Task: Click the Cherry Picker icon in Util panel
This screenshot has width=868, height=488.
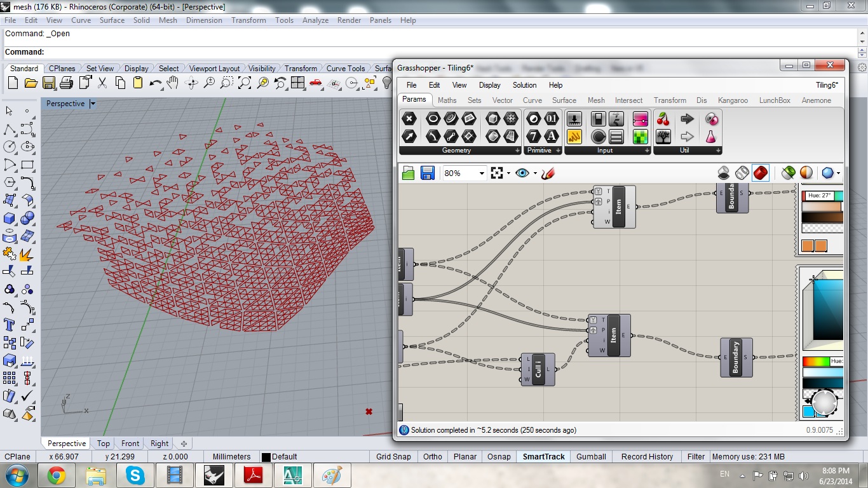Action: [x=663, y=118]
